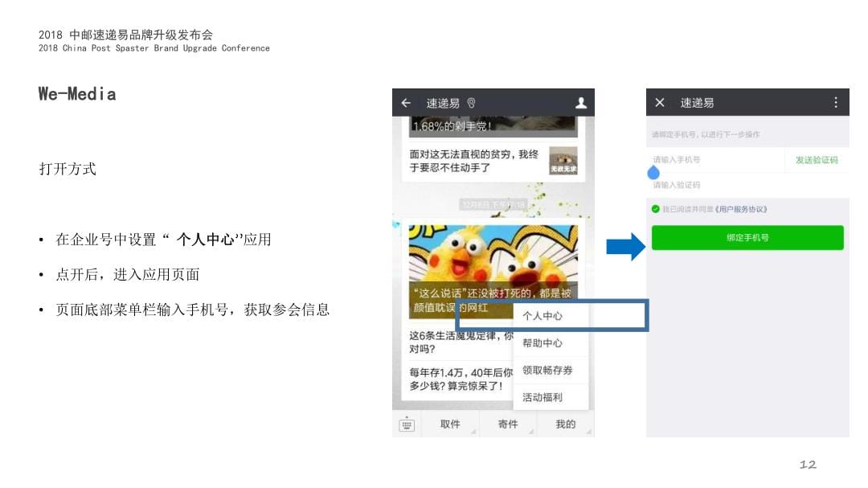The width and height of the screenshot is (868, 488).
Task: Click the We-Media slide heading
Action: pos(77,93)
